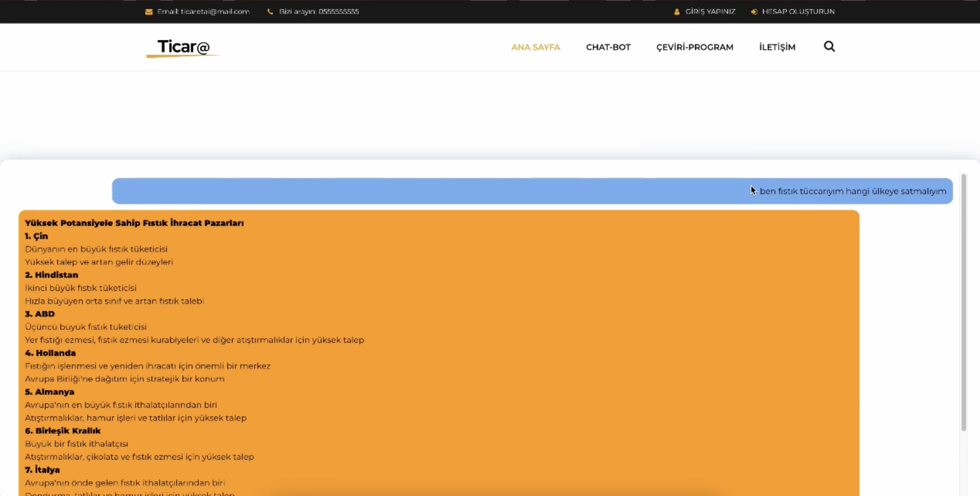This screenshot has width=980, height=496.
Task: Click the user icon beside Giriş Yapınız
Action: 676,12
